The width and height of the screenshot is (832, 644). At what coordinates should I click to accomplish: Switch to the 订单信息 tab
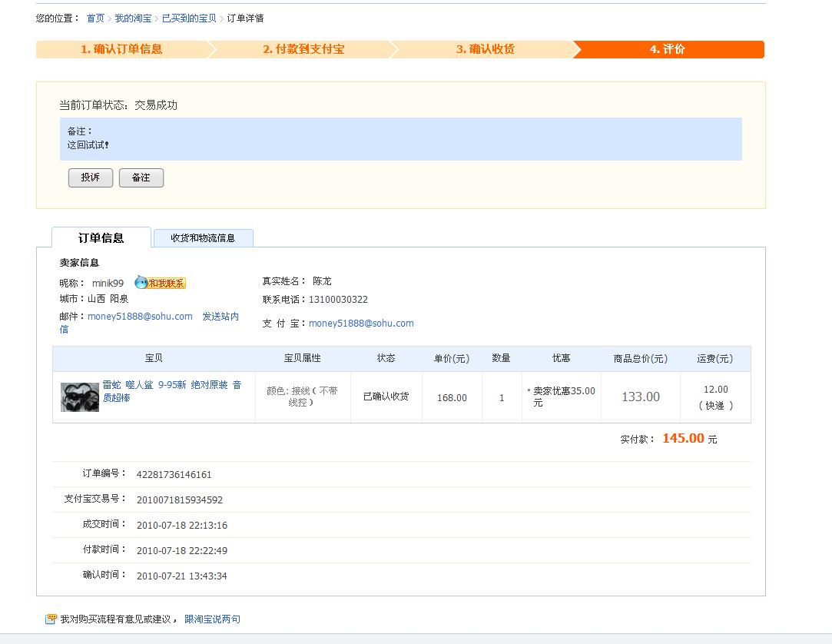point(101,238)
